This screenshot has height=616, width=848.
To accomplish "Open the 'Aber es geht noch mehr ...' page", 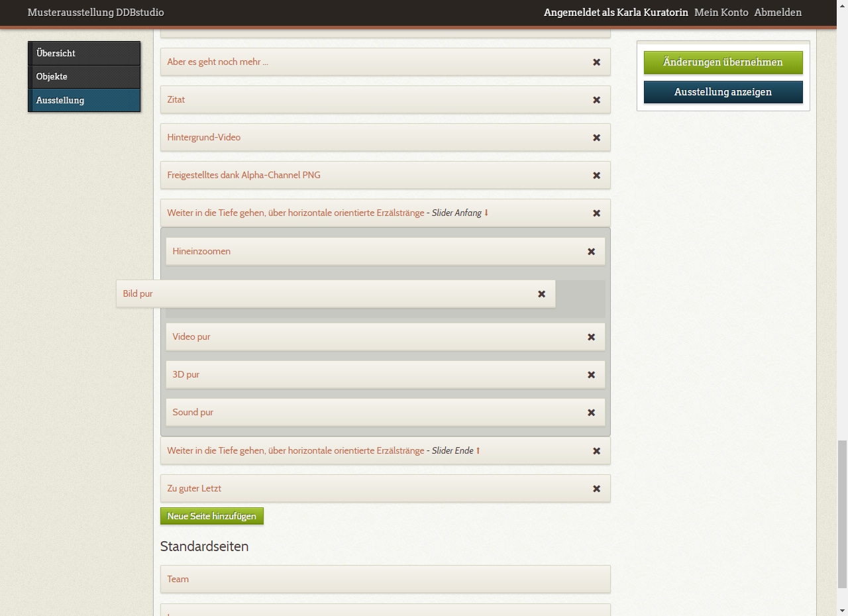I will point(218,62).
